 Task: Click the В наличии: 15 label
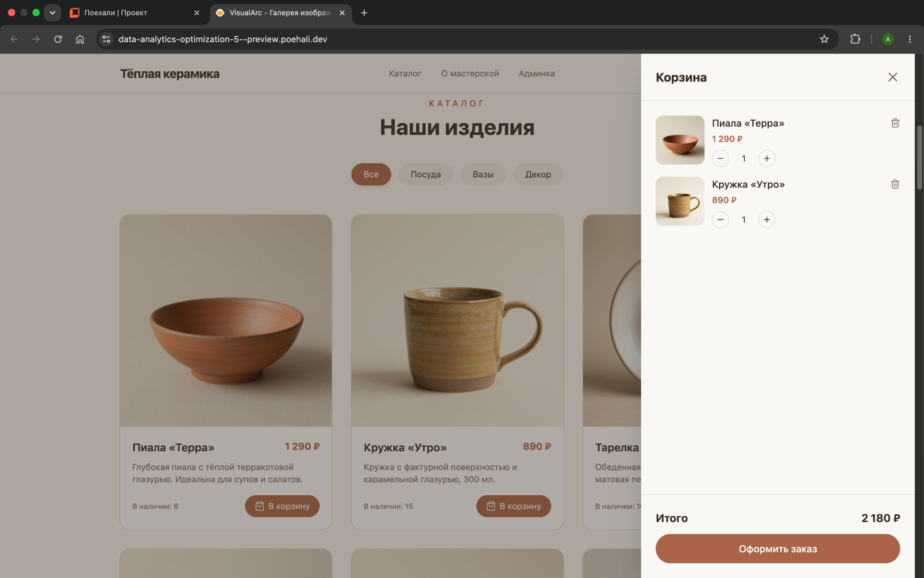click(x=388, y=506)
